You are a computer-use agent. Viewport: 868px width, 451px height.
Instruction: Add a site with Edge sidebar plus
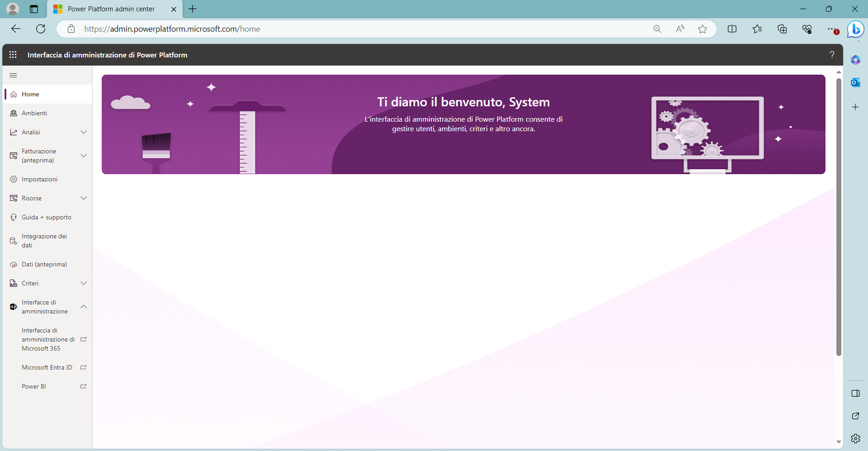click(x=855, y=107)
